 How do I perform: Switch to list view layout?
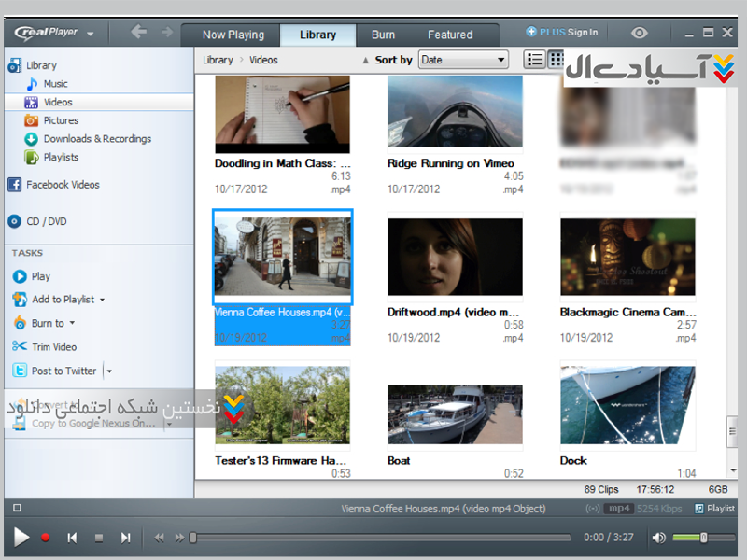click(x=534, y=60)
